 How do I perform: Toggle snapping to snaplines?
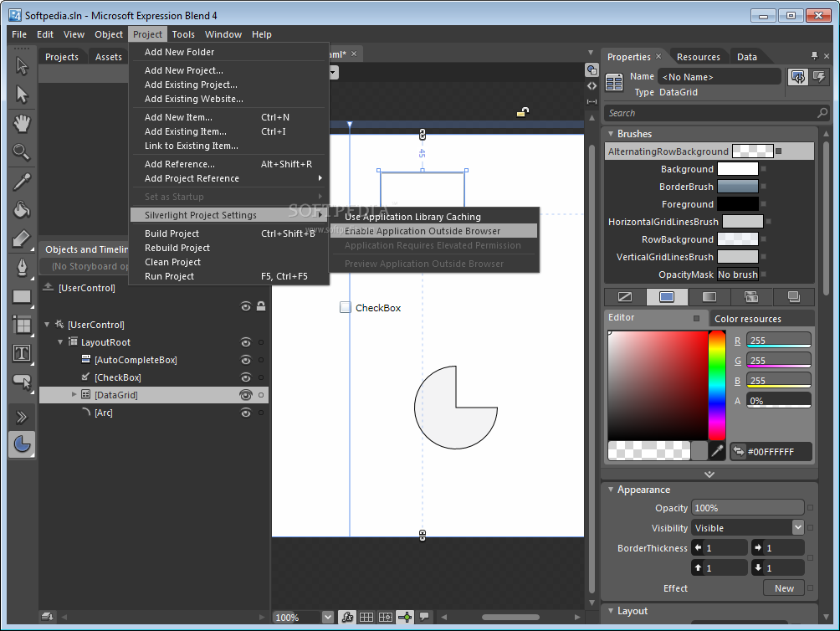click(406, 617)
